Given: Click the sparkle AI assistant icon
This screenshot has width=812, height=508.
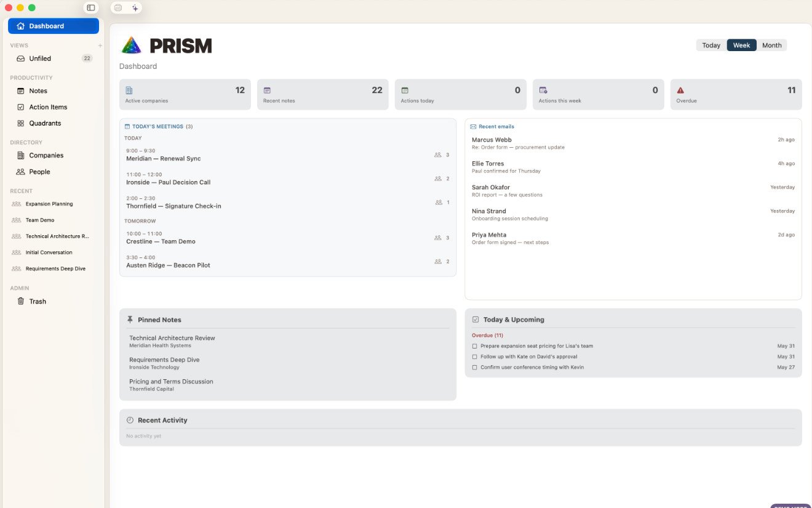Looking at the screenshot, I should (x=135, y=8).
